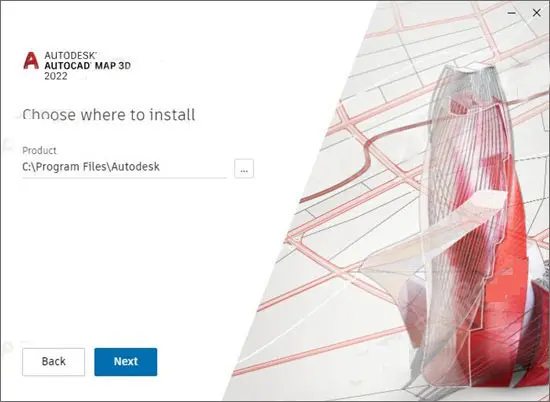Click the underline beneath the install path

coord(124,178)
